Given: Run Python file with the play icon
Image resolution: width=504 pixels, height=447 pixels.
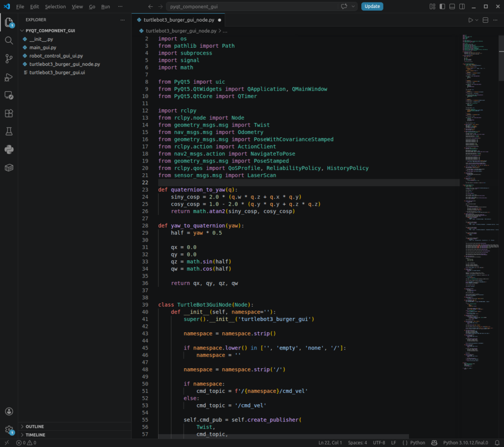Looking at the screenshot, I should pyautogui.click(x=471, y=20).
